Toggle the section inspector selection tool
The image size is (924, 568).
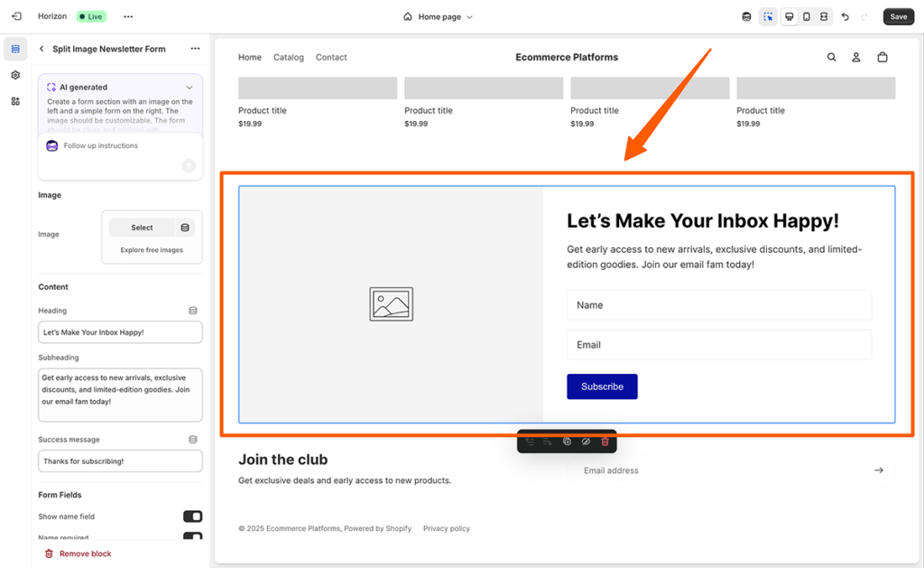(x=768, y=16)
